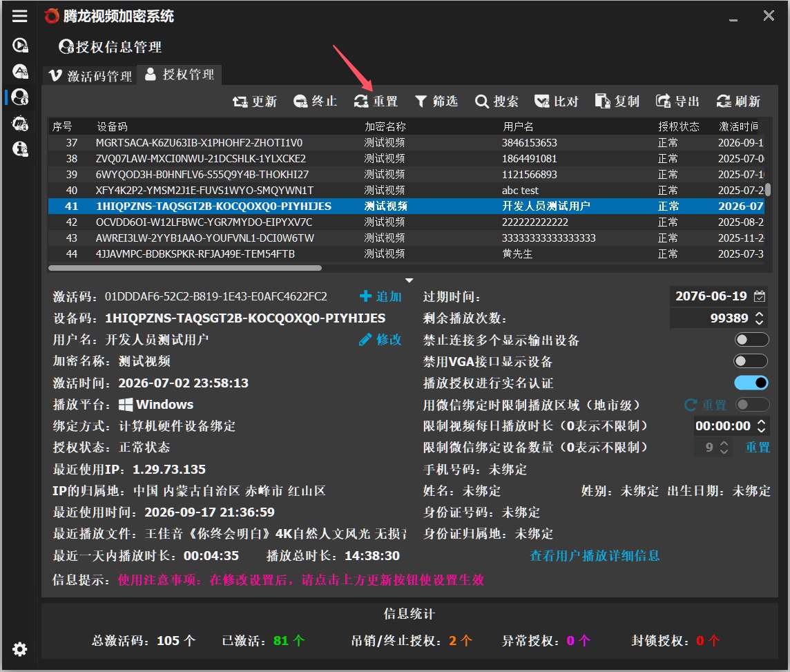Image resolution: width=790 pixels, height=672 pixels.
Task: Click the 总激活码 105 个 statistic
Action: click(x=144, y=641)
